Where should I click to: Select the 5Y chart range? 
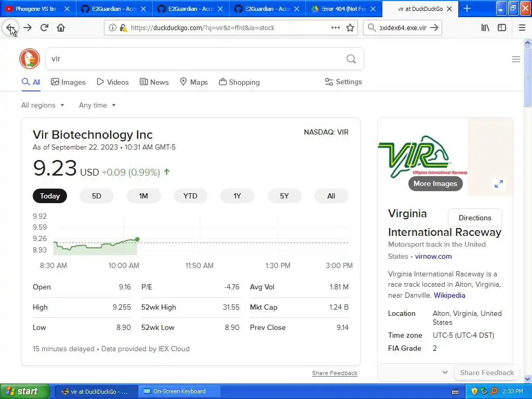pyautogui.click(x=284, y=196)
